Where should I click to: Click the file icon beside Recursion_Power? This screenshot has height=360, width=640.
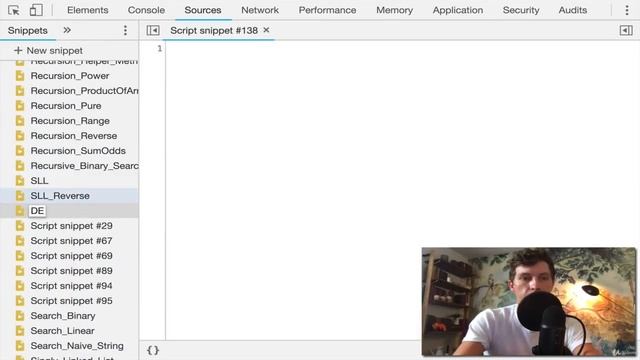click(20, 76)
